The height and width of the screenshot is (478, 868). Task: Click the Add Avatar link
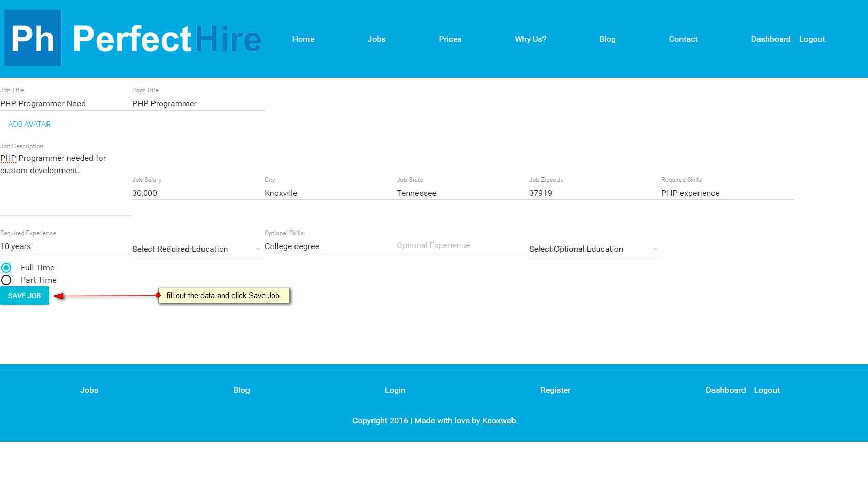pyautogui.click(x=29, y=124)
